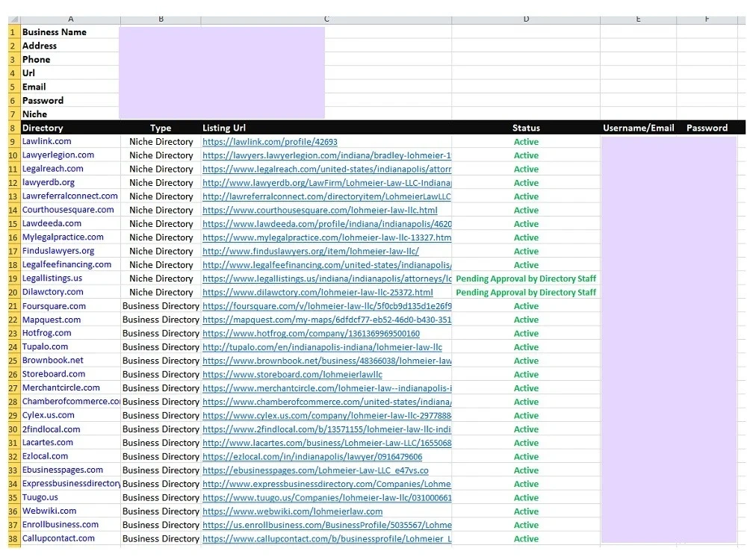Select Business Directory type for Foursquare.com

pos(161,306)
